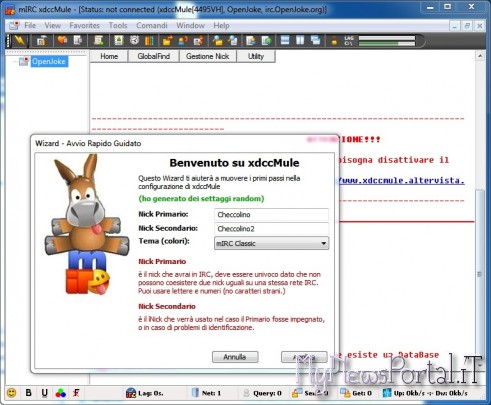Open the notify list toolbar icon
491x405 pixels.
[x=251, y=40]
